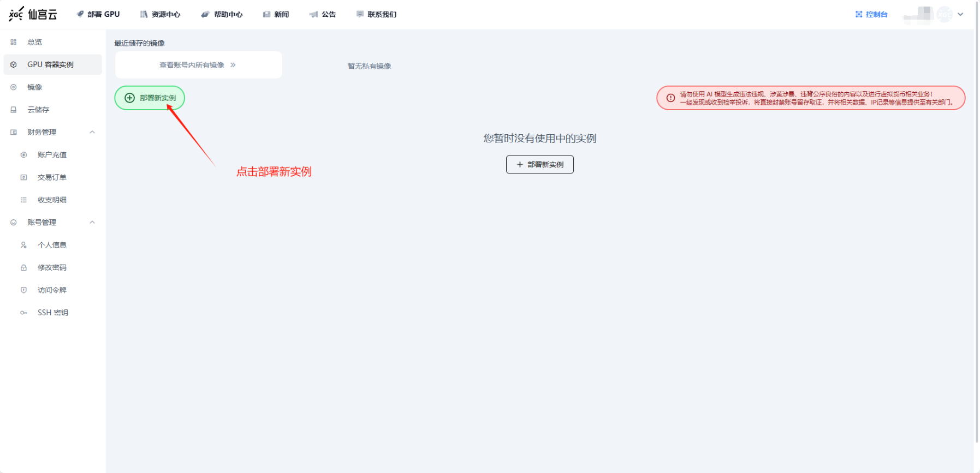980x473 pixels.
Task: Click the 访问令牌 shield icon
Action: pos(23,290)
